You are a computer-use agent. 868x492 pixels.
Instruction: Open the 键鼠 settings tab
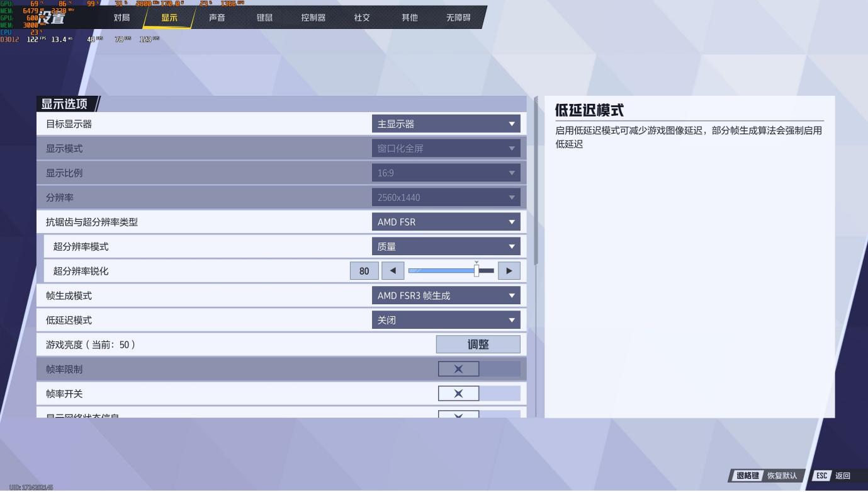tap(264, 18)
